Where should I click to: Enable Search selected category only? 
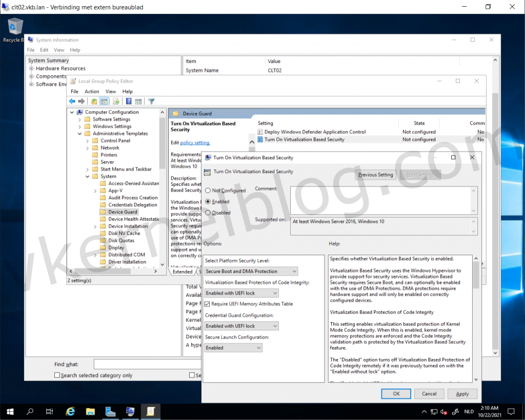point(56,375)
